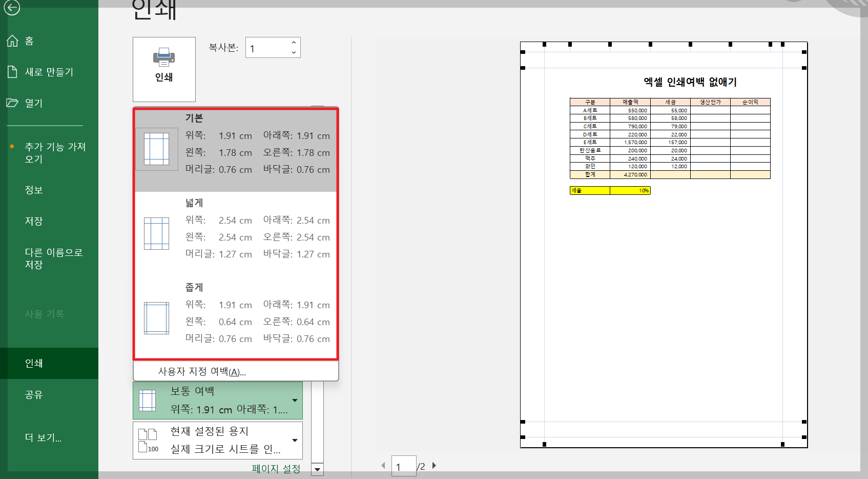Select the 기본 margin preset thumbnail

[x=156, y=150]
